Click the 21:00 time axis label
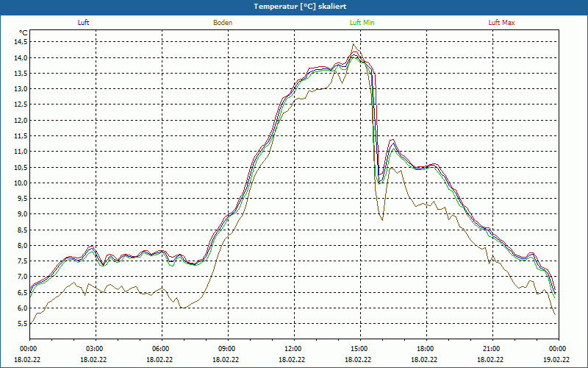 [x=490, y=349]
